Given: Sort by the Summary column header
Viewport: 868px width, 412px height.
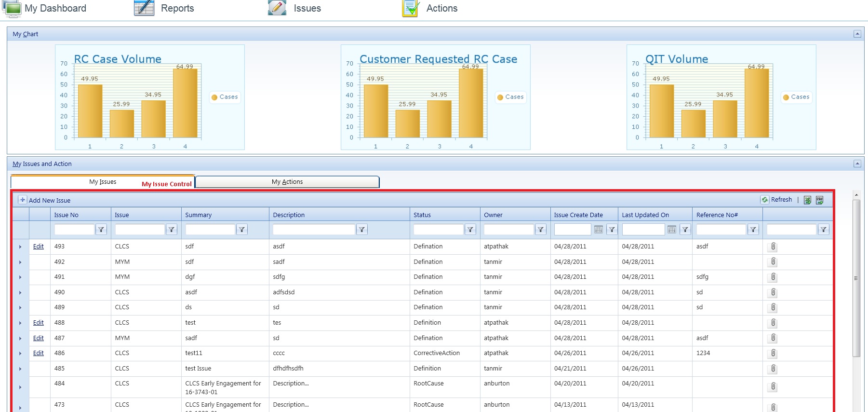Looking at the screenshot, I should pyautogui.click(x=199, y=215).
